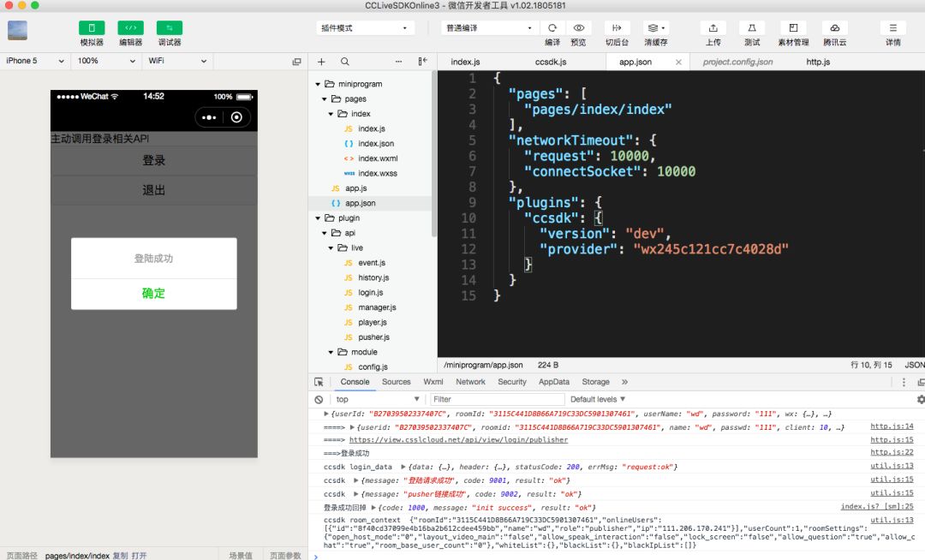Switch to the project.config.json tab

click(x=737, y=62)
